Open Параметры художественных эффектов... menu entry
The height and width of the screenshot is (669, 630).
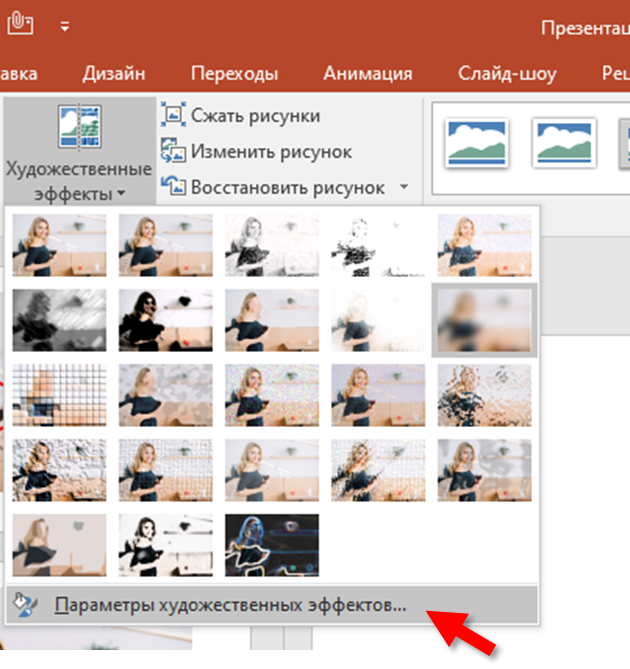click(x=272, y=605)
